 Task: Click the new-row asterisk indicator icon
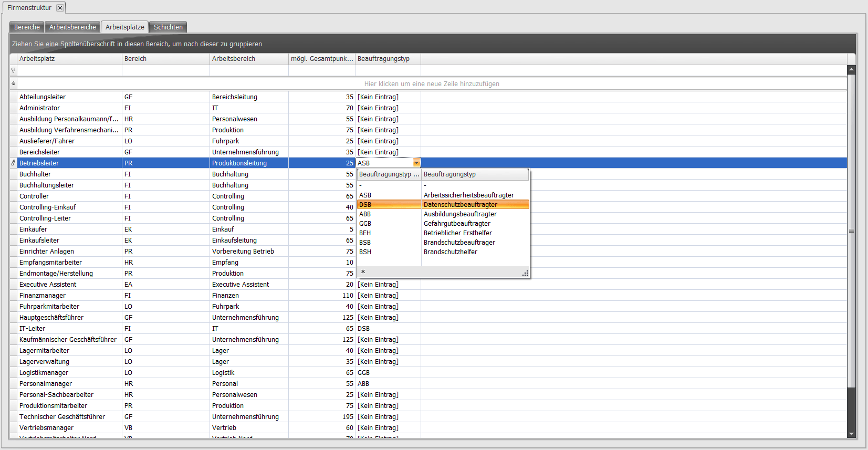13,83
